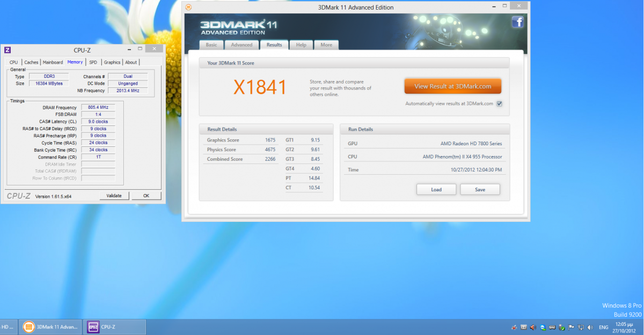Click the Channels # Dual field

128,77
